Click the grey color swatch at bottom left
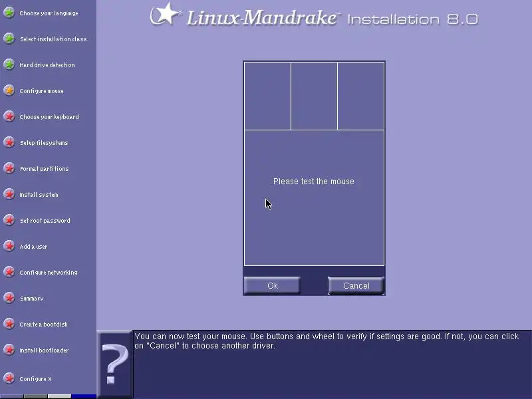The height and width of the screenshot is (399, 532). point(35,396)
